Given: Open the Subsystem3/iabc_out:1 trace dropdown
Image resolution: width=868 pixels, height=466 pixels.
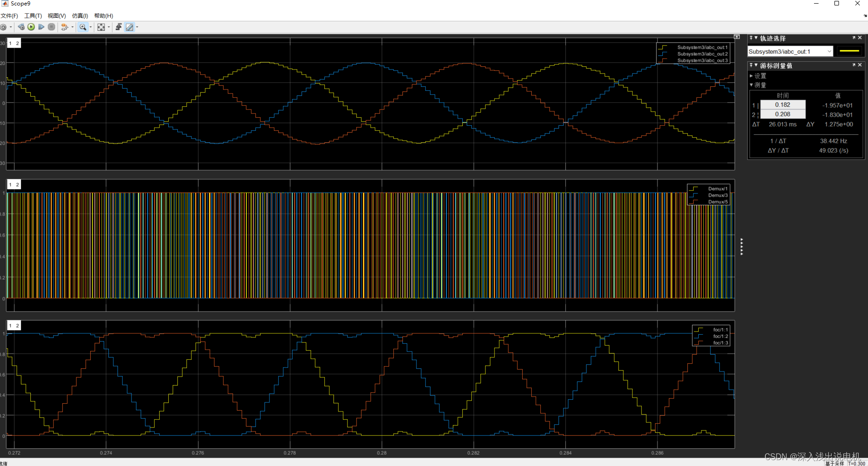Looking at the screenshot, I should (x=790, y=51).
